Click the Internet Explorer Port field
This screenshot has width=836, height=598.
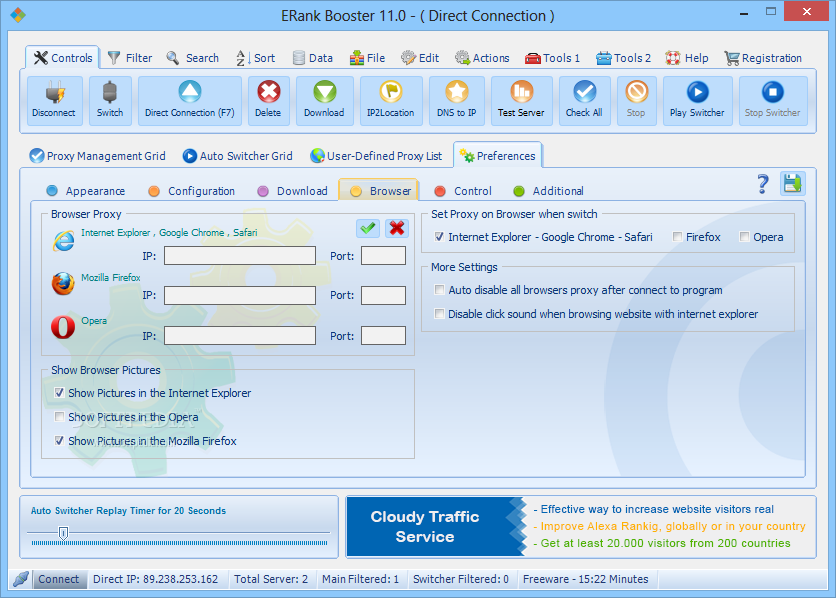[383, 256]
